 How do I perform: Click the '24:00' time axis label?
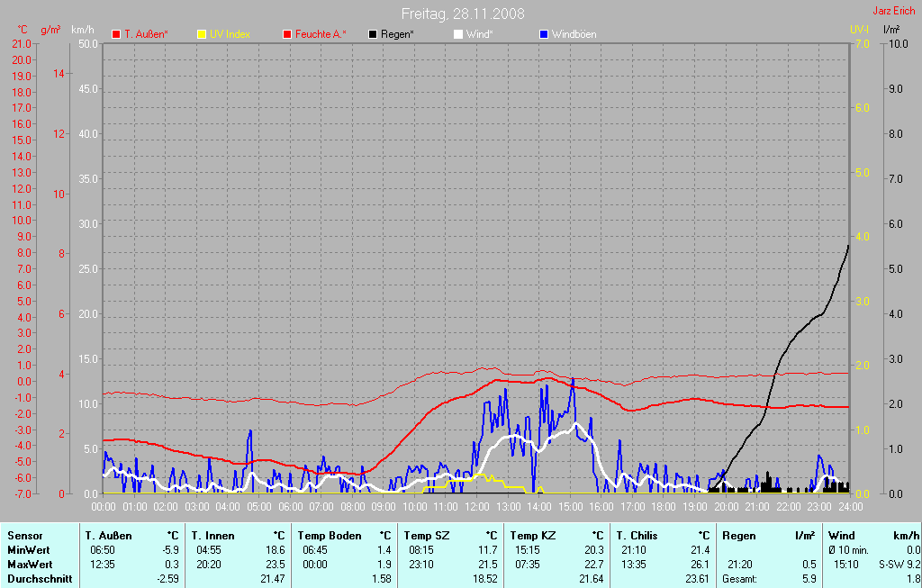point(850,506)
